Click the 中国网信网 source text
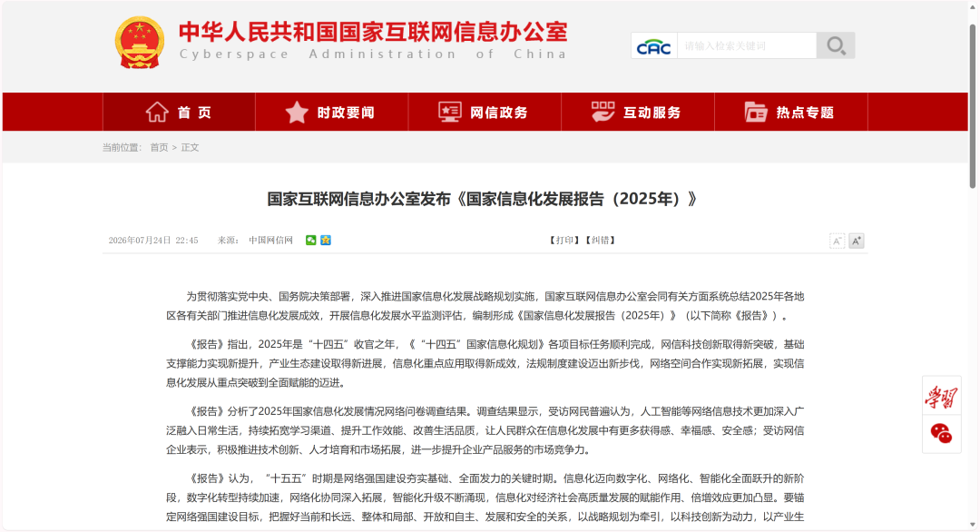 270,240
